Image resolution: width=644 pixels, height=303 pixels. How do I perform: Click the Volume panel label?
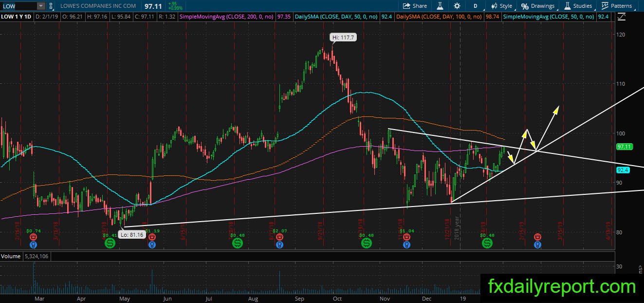pyautogui.click(x=10, y=256)
